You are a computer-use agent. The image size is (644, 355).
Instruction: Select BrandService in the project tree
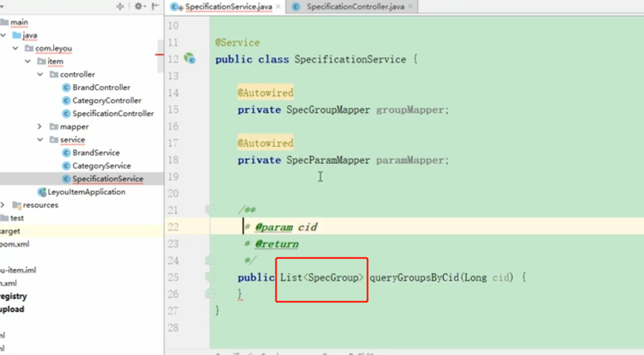(96, 153)
